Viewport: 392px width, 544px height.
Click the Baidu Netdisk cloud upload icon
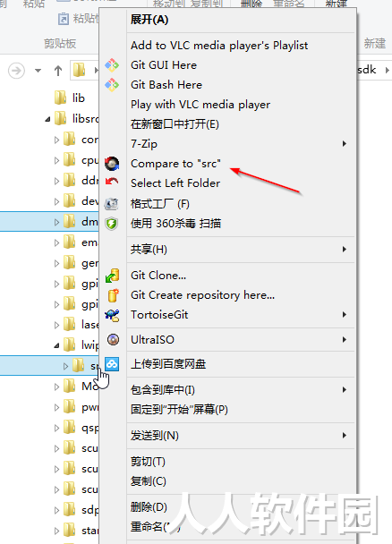pyautogui.click(x=112, y=364)
